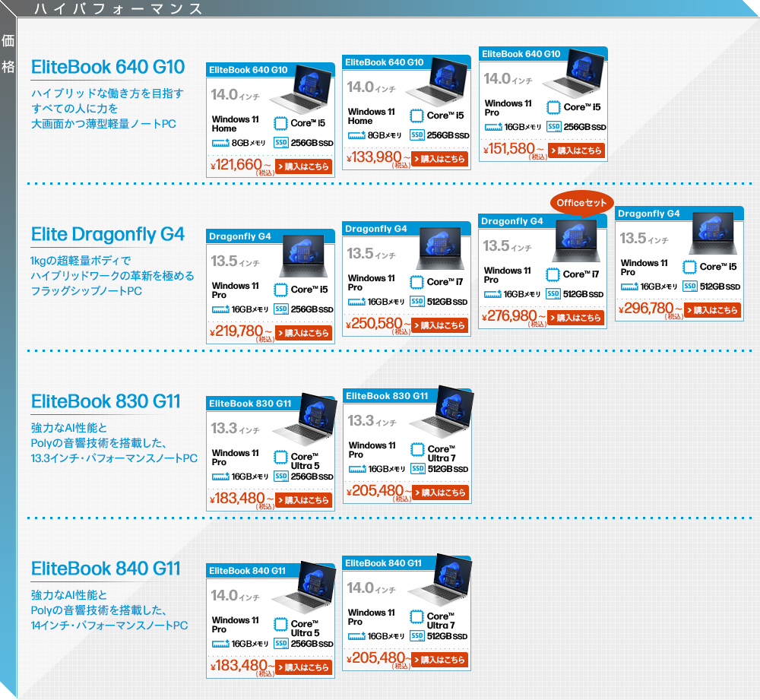The height and width of the screenshot is (700, 760).
Task: Click CPU chip icon on ¥151,580 EliteBook 640 card
Action: click(553, 107)
